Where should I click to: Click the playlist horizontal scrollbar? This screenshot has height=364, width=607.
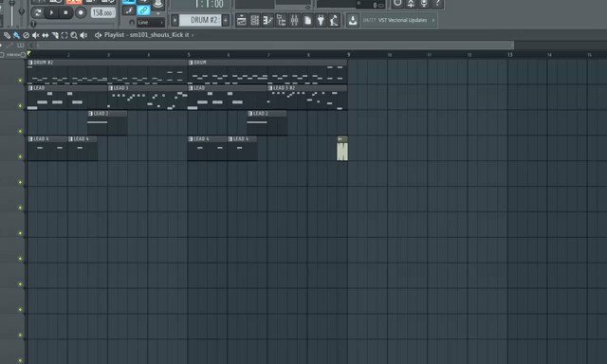[x=276, y=45]
